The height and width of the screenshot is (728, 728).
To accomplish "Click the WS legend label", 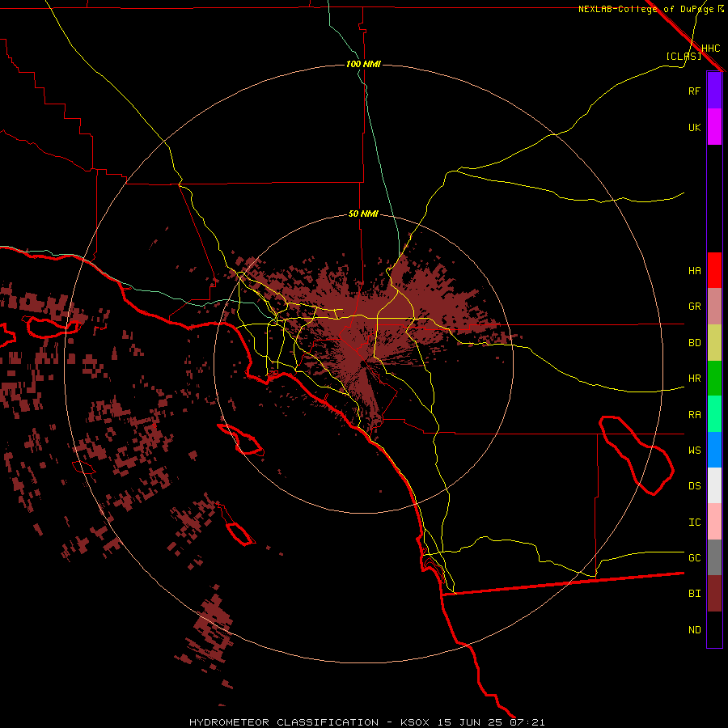I will (694, 451).
